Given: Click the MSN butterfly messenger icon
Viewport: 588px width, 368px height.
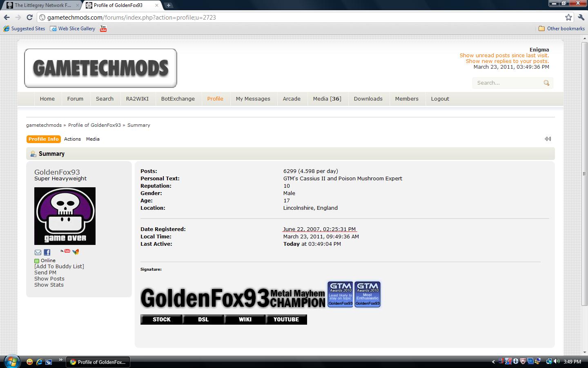Looking at the screenshot, I should (76, 252).
